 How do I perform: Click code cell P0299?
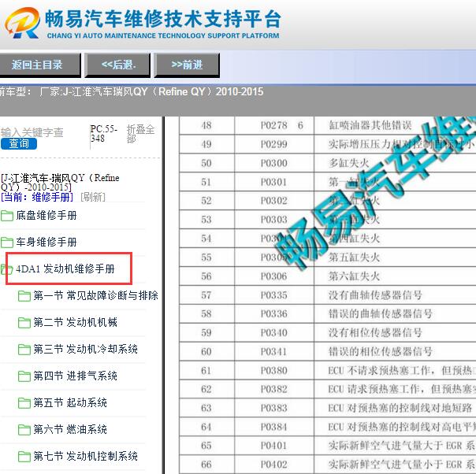274,144
